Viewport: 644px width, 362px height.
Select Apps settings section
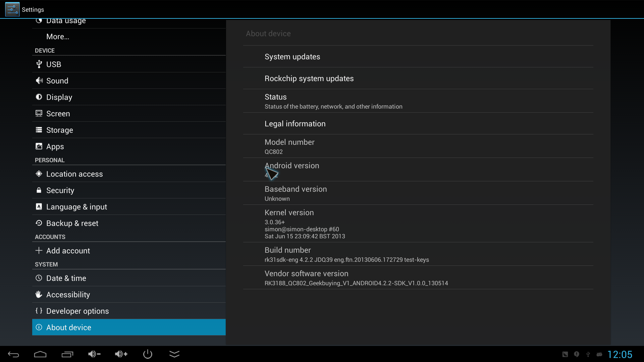pyautogui.click(x=55, y=146)
